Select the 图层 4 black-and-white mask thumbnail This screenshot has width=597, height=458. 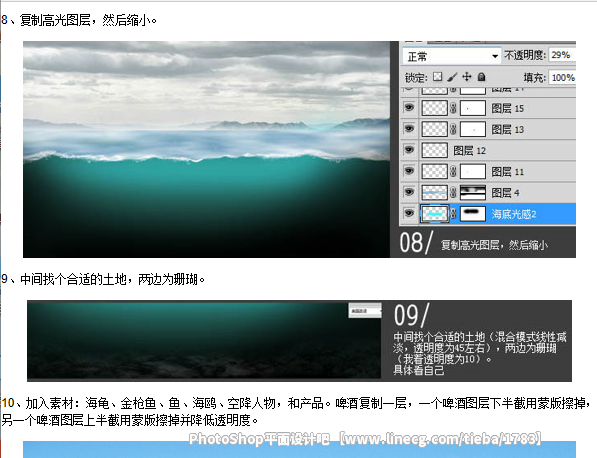click(x=473, y=192)
